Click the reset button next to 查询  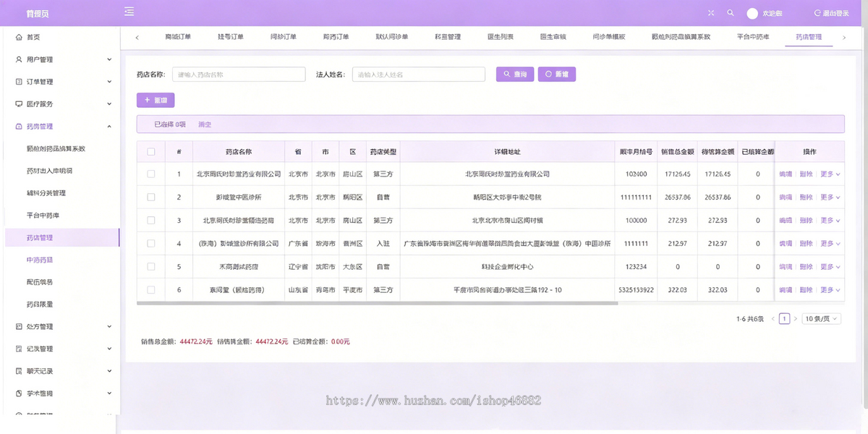(x=557, y=75)
